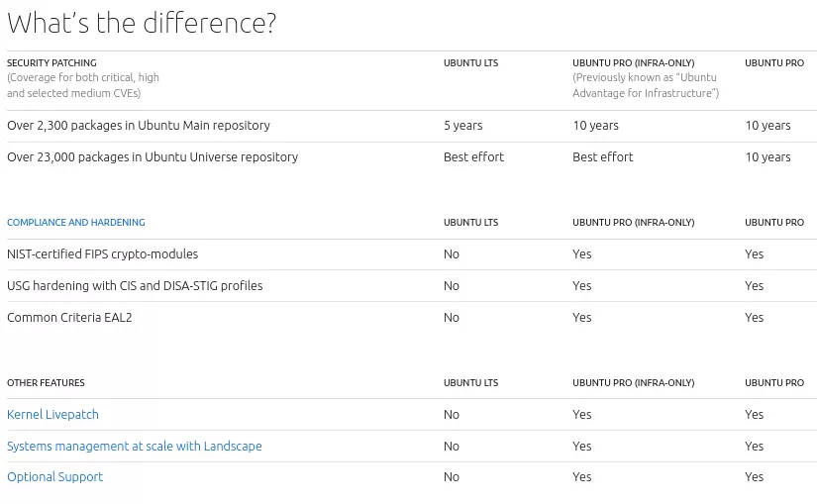Select the 5 years Ubuntu LTS cell

(x=463, y=126)
